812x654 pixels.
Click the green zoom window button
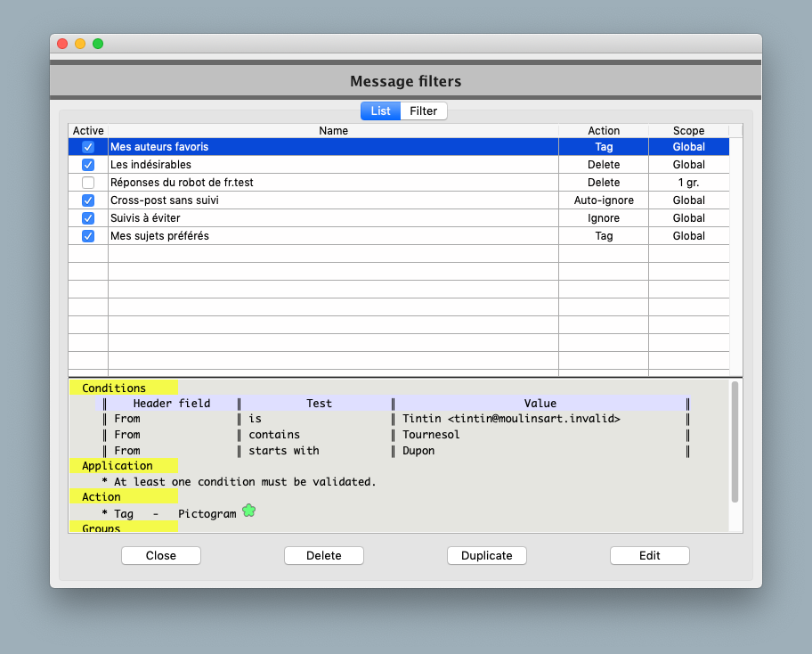[x=98, y=44]
